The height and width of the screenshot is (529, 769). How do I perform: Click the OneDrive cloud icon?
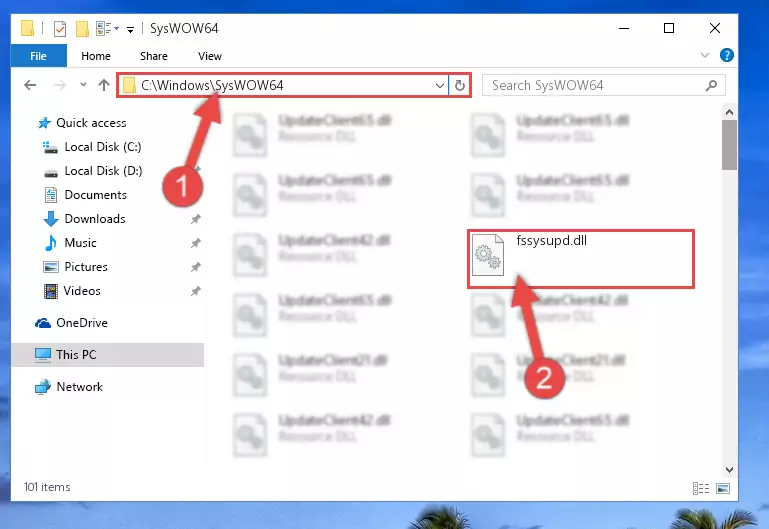pyautogui.click(x=43, y=323)
